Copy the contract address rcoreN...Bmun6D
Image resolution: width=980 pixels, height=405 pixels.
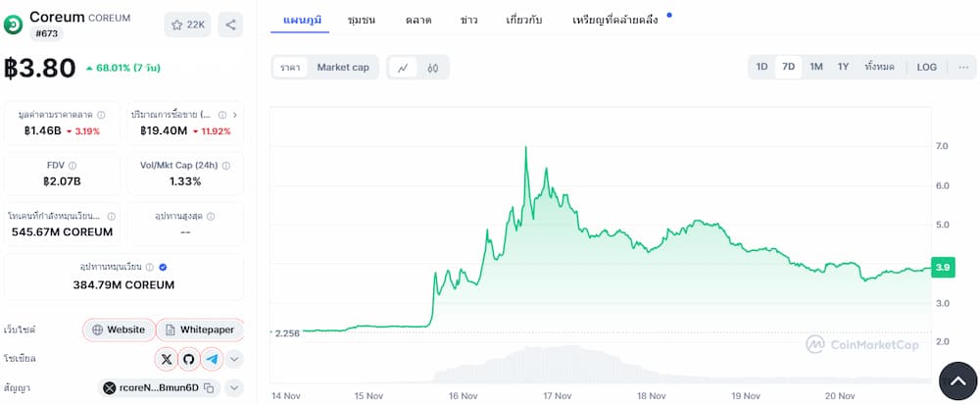point(210,388)
